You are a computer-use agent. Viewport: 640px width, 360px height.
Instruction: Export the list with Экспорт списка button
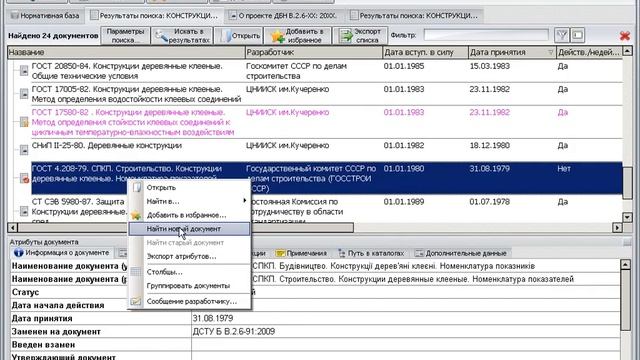[x=360, y=36]
